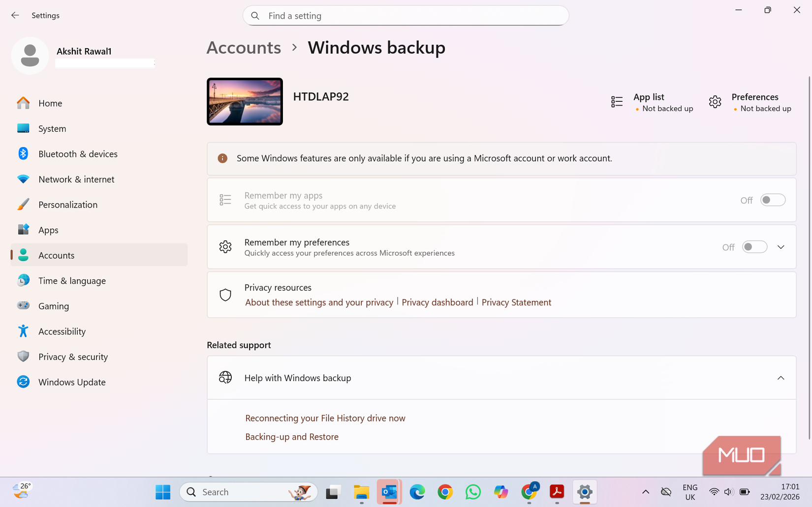
Task: Toggle Remember my apps switch
Action: pos(773,200)
